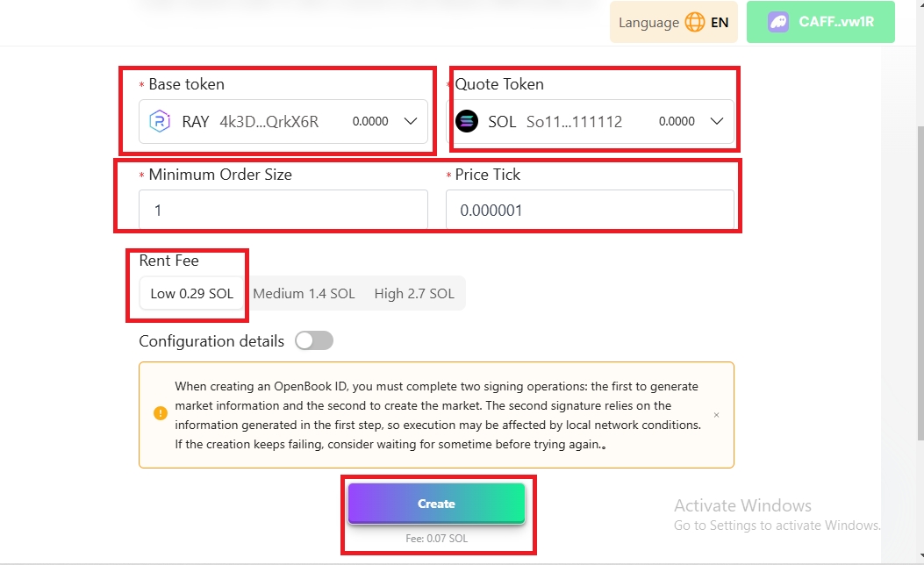
Task: Expand the Base token dropdown arrow
Action: point(411,122)
